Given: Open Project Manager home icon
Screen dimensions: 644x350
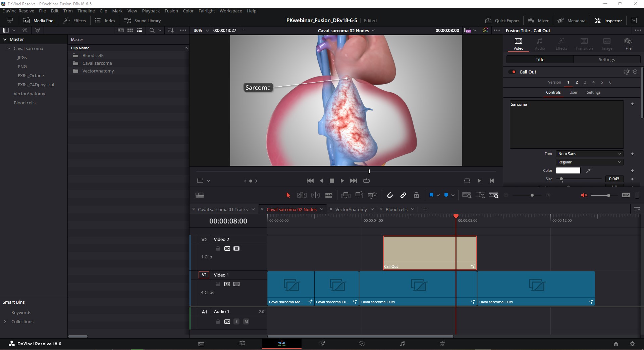Looking at the screenshot, I should (616, 344).
